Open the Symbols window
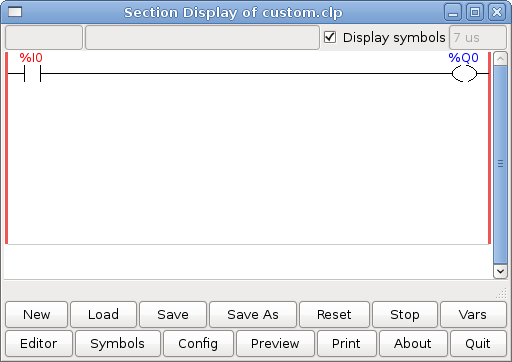This screenshot has height=362, width=512. click(x=118, y=343)
